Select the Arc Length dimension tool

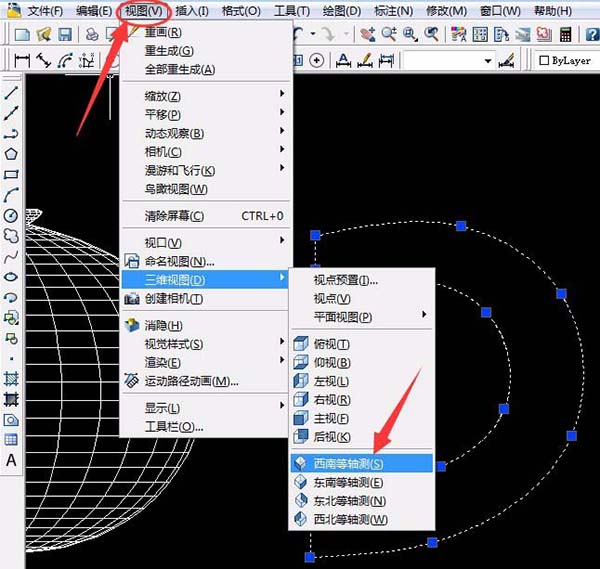pos(65,60)
